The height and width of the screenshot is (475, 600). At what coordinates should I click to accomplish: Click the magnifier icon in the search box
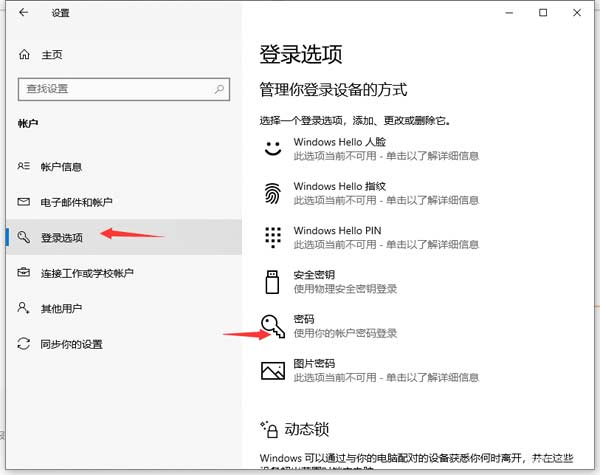click(x=219, y=90)
